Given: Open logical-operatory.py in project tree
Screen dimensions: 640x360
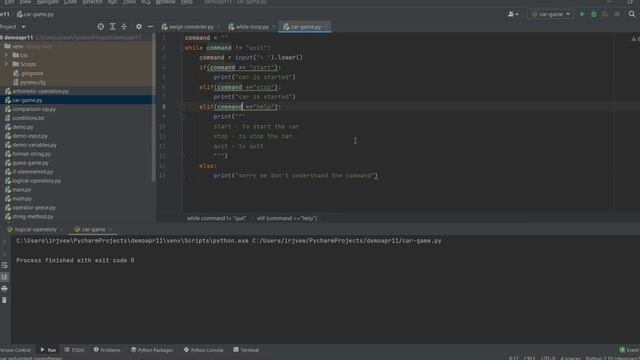Looking at the screenshot, I should point(36,181).
